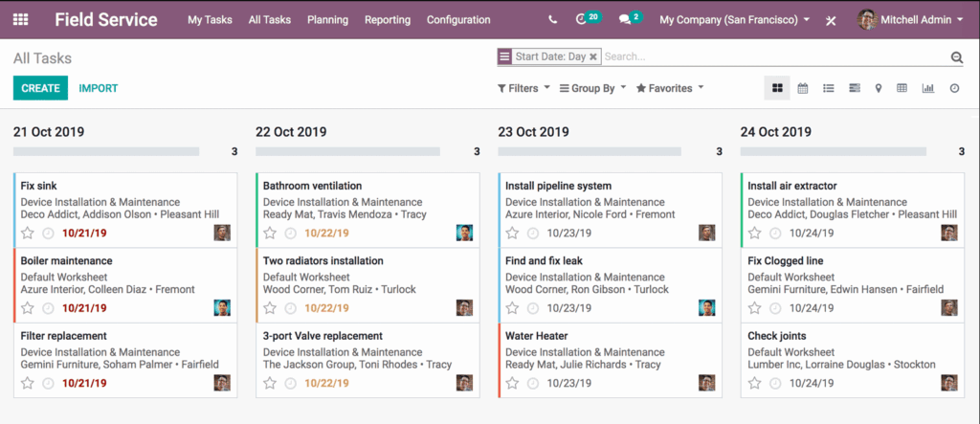Open the Reporting menu
The image size is (980, 424).
(x=388, y=19)
